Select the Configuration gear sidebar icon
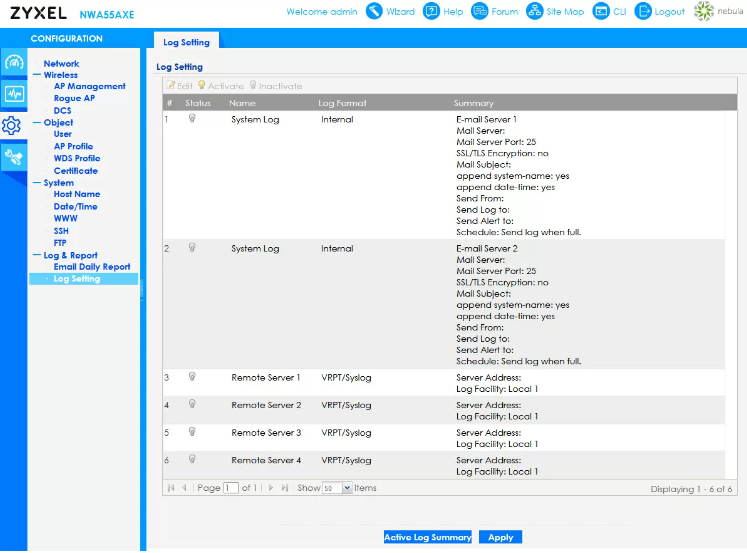747x553 pixels. (12, 126)
